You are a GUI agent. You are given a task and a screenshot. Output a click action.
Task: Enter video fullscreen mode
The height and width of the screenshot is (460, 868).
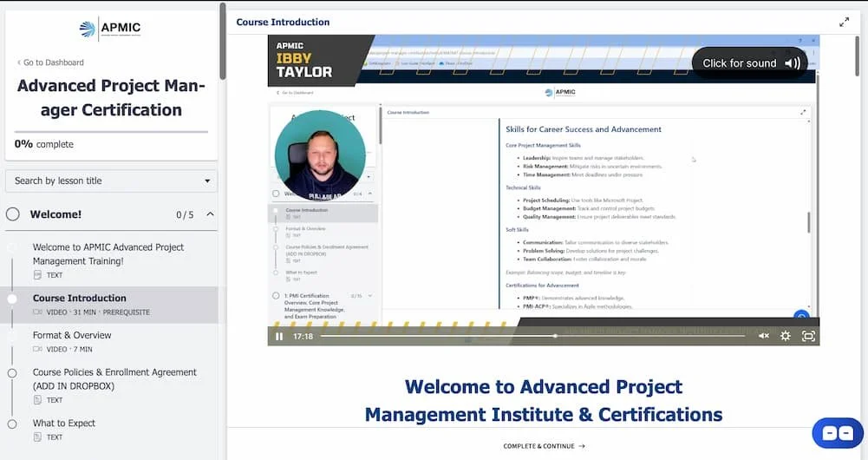pos(808,336)
